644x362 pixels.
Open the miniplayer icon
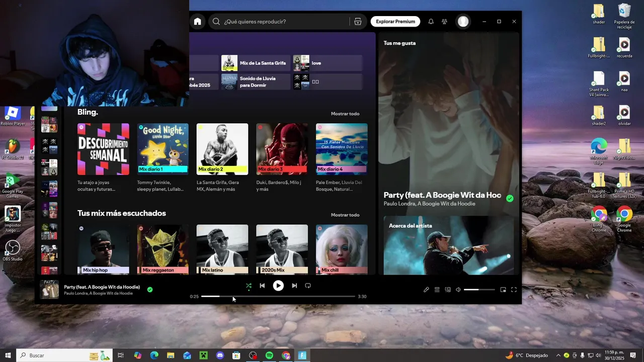coord(503,290)
